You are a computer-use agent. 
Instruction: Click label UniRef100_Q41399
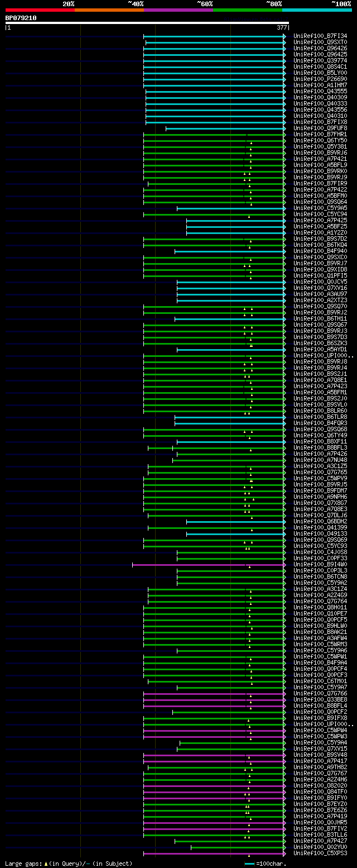pyautogui.click(x=320, y=528)
